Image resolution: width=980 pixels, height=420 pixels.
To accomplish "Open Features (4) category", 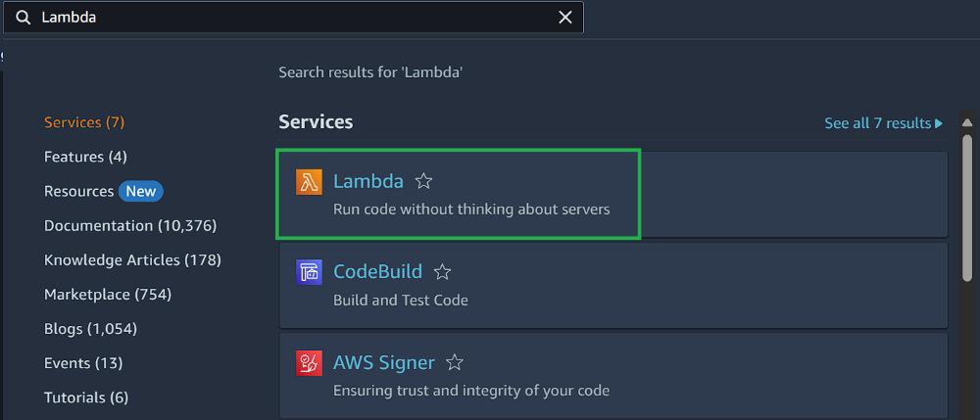I will pyautogui.click(x=85, y=157).
